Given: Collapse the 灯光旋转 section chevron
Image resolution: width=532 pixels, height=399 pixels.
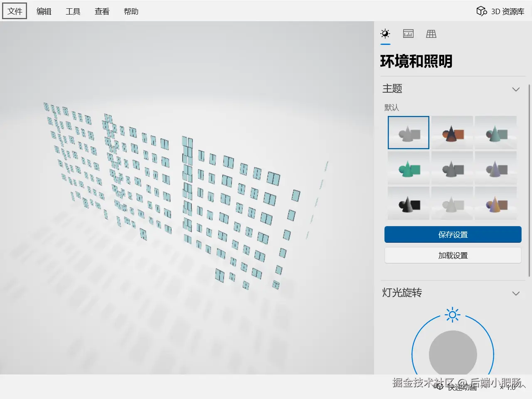Looking at the screenshot, I should pyautogui.click(x=516, y=293).
